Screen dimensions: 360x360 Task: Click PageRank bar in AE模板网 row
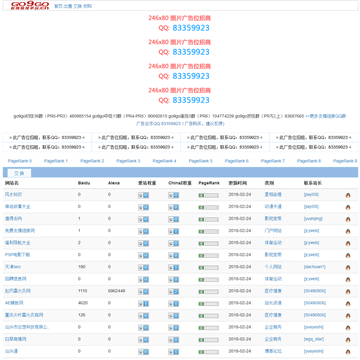click(x=208, y=304)
